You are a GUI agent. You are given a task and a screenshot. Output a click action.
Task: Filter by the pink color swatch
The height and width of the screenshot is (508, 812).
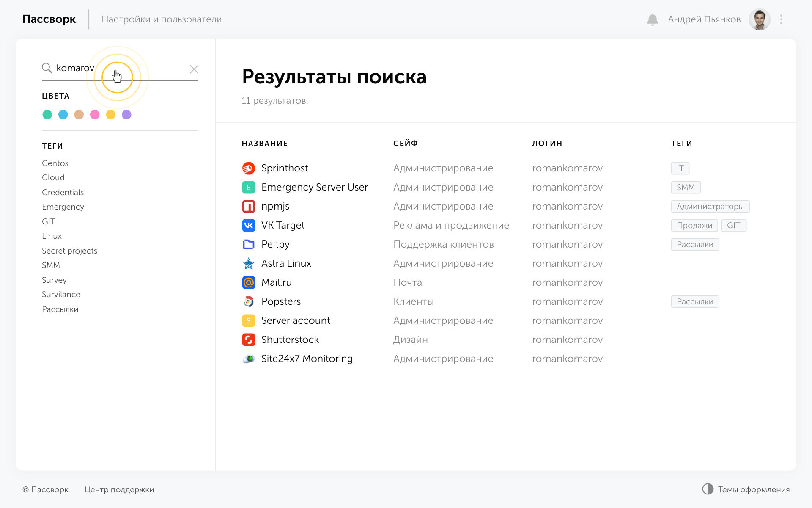95,115
